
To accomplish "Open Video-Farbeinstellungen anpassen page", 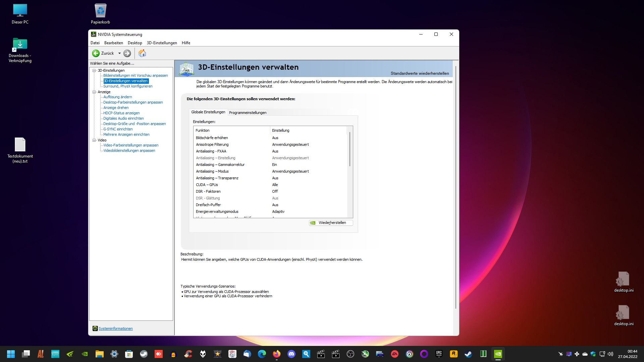I will 131,145.
